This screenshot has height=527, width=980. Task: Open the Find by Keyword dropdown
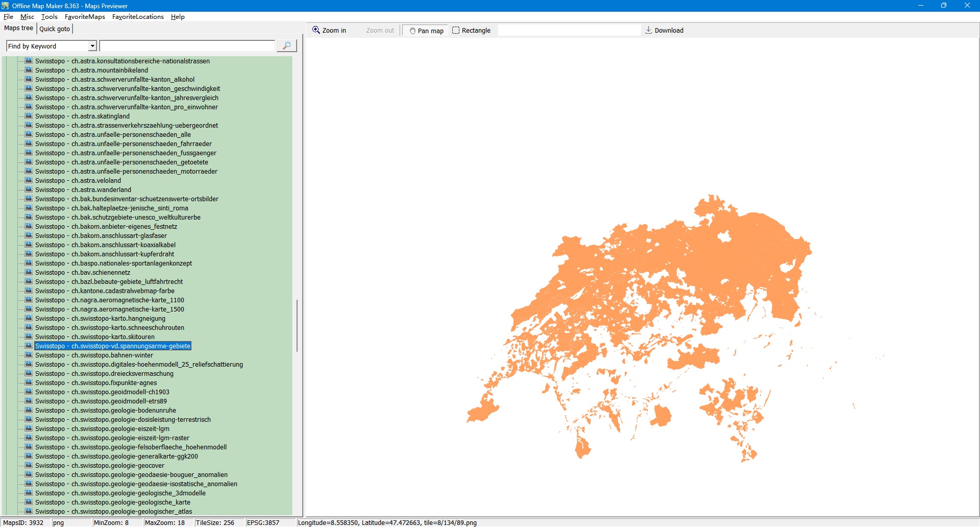tap(92, 46)
